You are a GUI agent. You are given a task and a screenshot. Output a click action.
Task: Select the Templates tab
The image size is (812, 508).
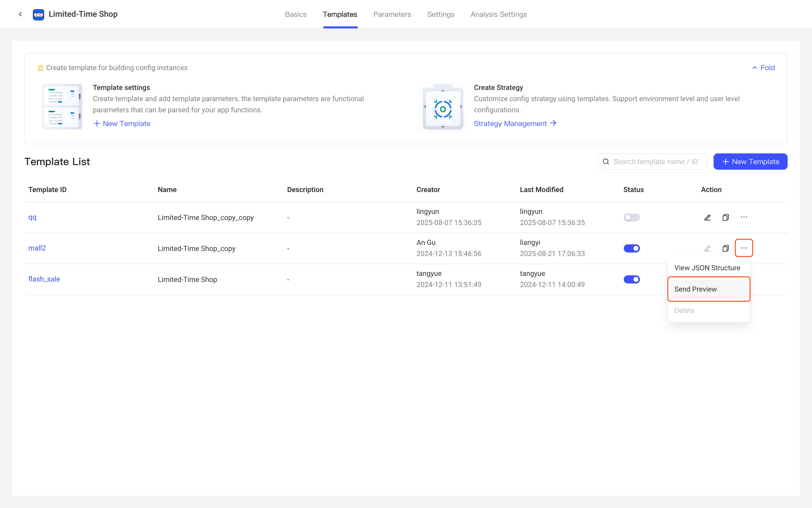tap(340, 14)
